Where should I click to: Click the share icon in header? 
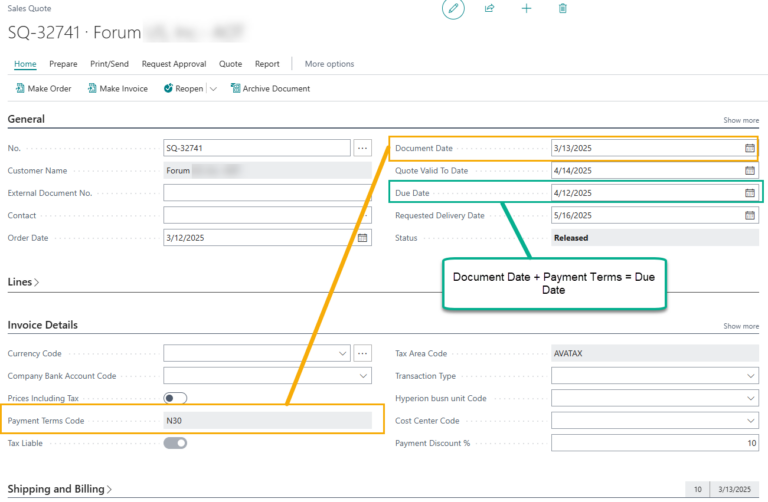click(x=489, y=8)
